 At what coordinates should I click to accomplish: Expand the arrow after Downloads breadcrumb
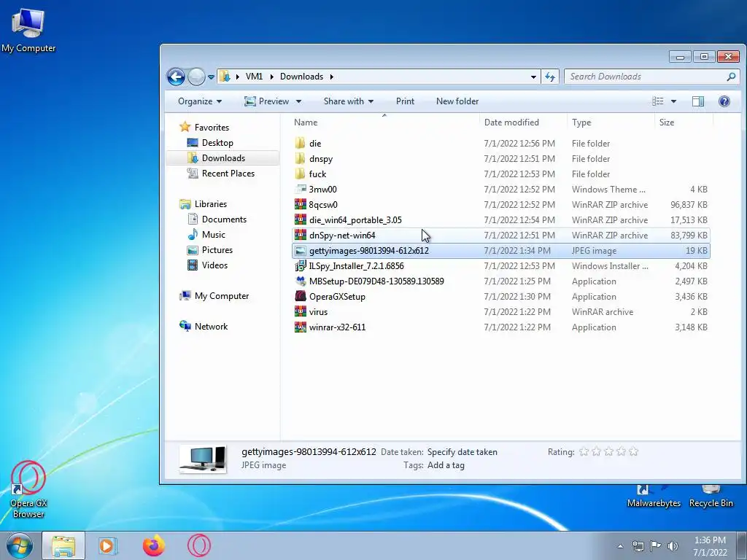[332, 77]
